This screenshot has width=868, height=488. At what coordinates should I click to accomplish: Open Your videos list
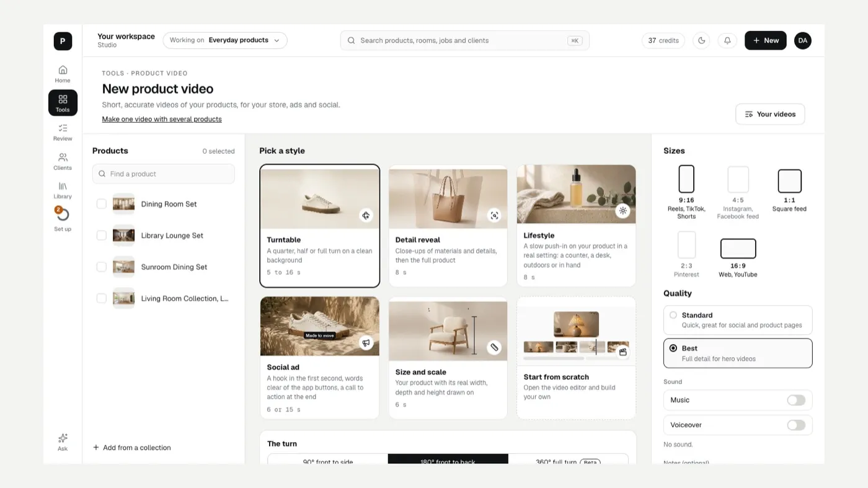[770, 114]
